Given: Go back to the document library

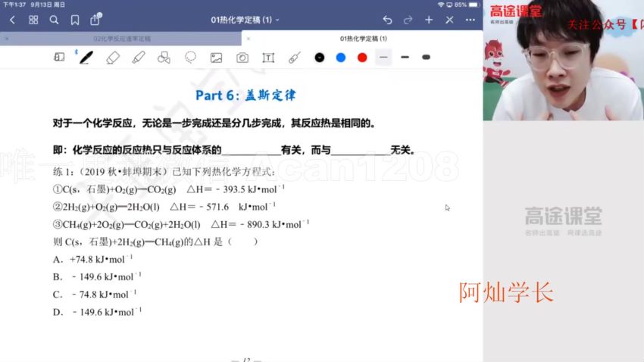Looking at the screenshot, I should pos(12,20).
